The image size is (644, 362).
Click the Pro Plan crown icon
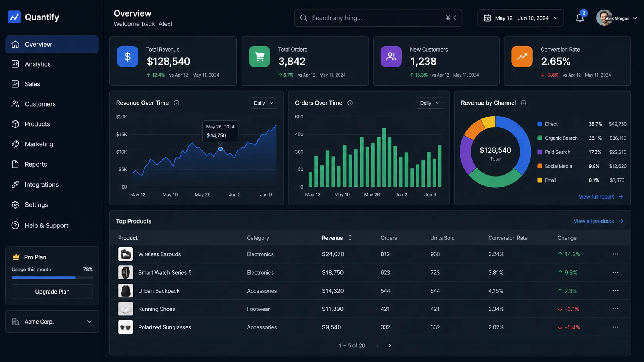[16, 257]
